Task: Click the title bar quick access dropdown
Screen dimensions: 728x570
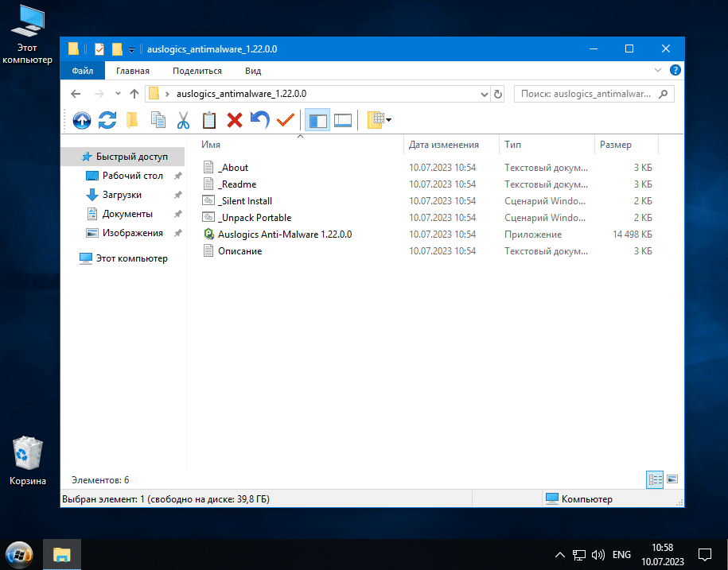Action: 132,49
